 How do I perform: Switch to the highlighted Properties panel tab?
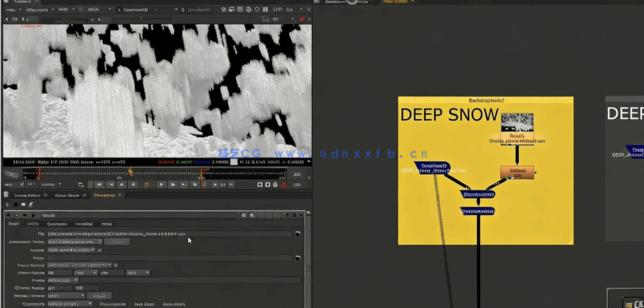(x=105, y=195)
